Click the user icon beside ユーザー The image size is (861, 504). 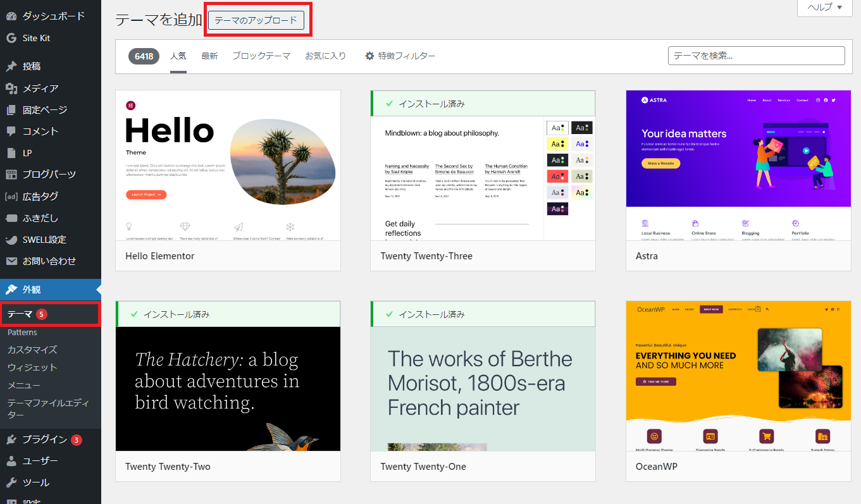click(x=11, y=461)
